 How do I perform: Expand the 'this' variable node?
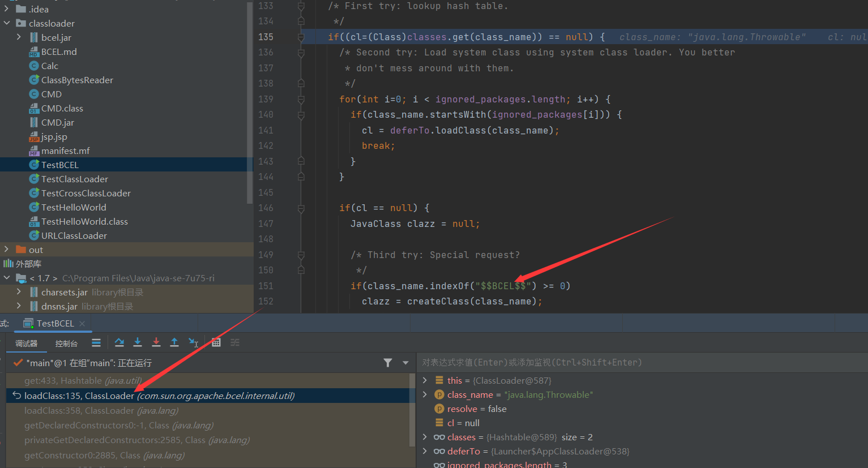point(425,380)
